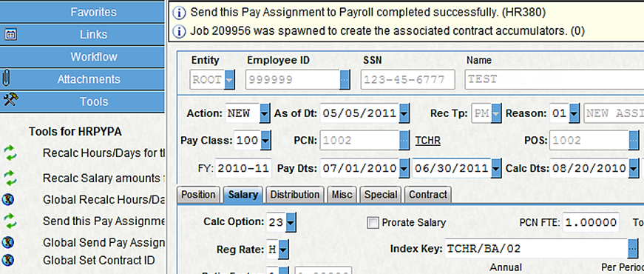Click the Global Set Contract ID globe icon
Viewport: 644px width, 274px height.
point(8,260)
